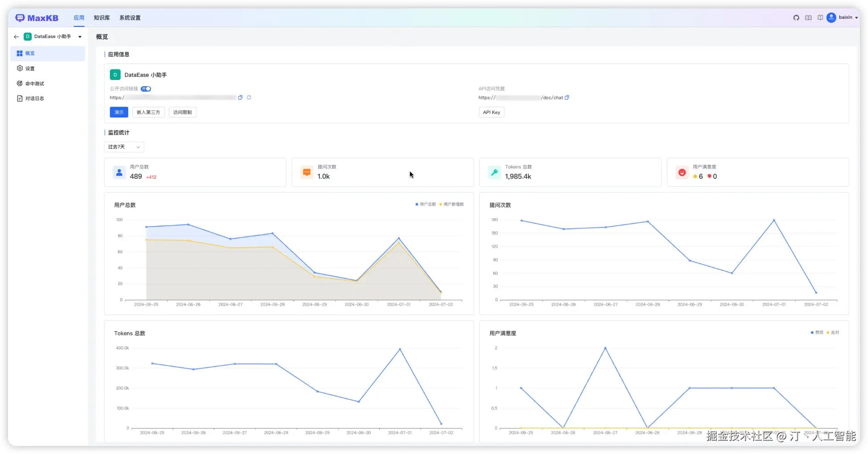Select 对话日志 in the sidebar
The height and width of the screenshot is (454, 868).
(x=48, y=98)
